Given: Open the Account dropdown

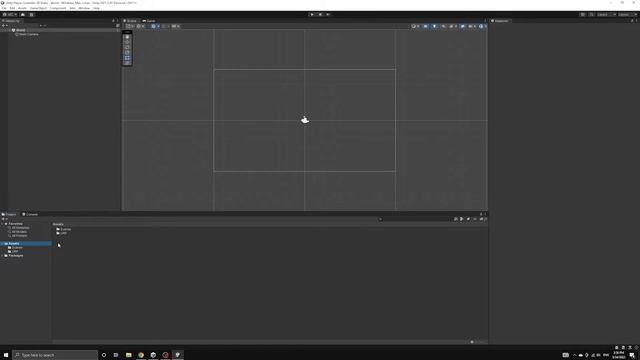Looking at the screenshot, I should [10, 15].
